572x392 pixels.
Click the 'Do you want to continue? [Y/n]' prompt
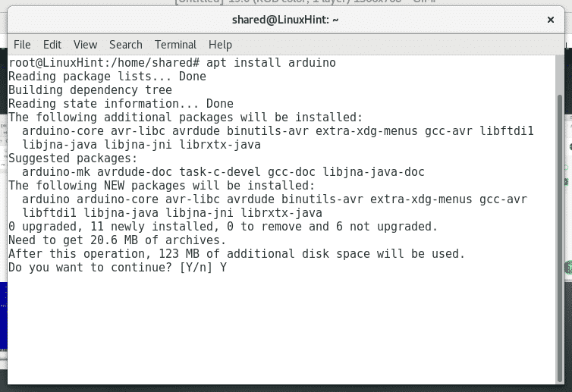(x=110, y=268)
